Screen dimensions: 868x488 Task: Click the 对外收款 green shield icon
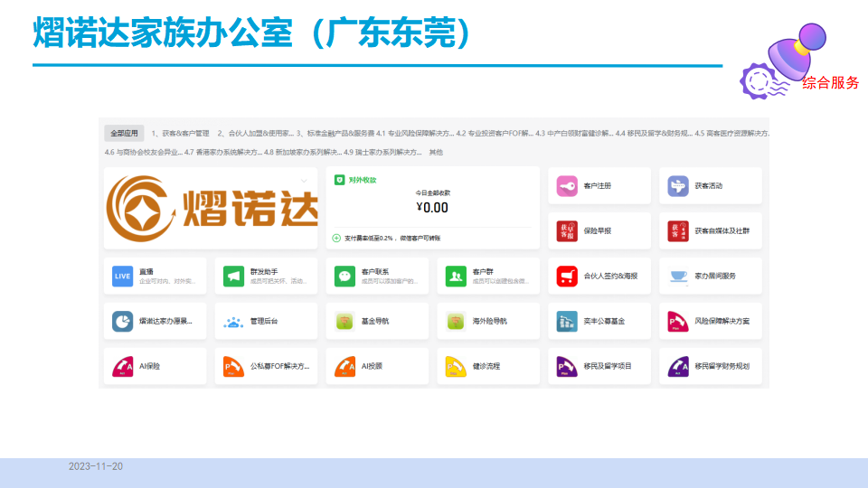[x=339, y=180]
